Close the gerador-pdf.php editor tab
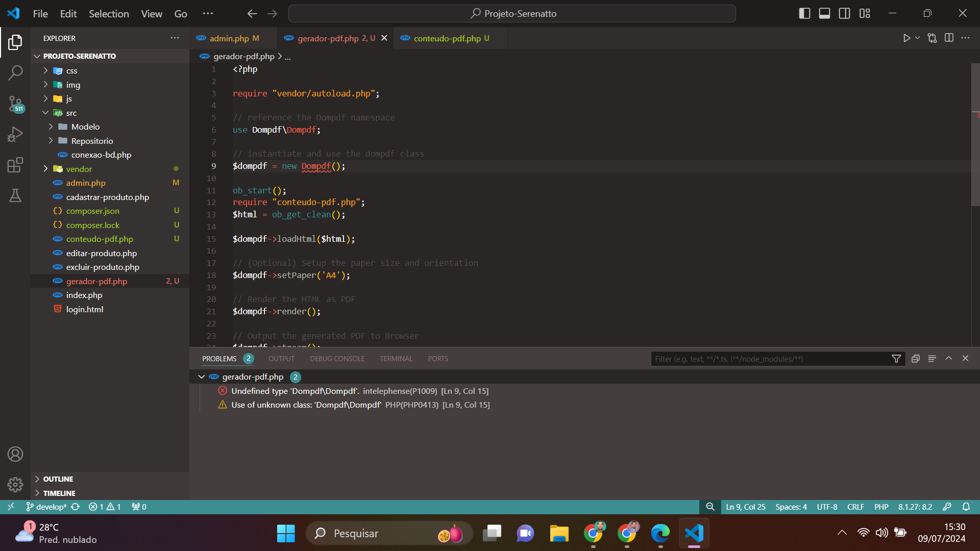This screenshot has width=980, height=551. point(384,38)
